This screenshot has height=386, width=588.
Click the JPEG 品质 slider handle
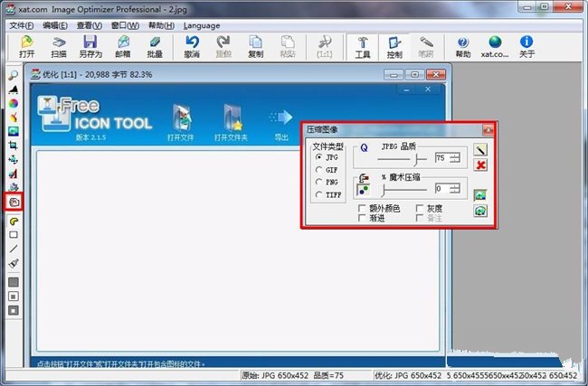tap(416, 159)
